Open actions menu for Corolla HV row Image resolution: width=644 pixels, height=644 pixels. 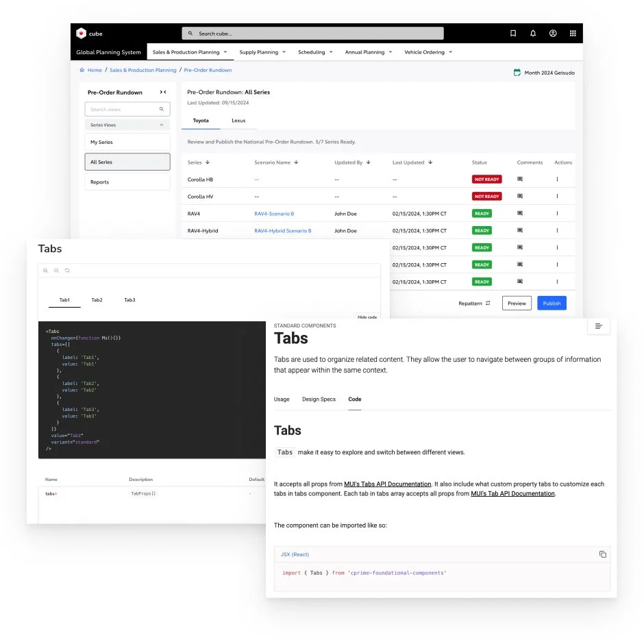click(x=557, y=197)
